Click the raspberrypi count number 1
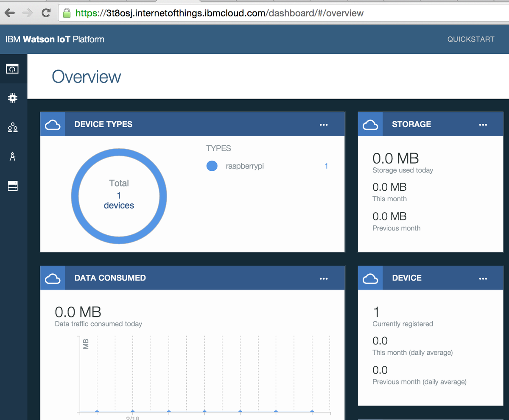Image resolution: width=509 pixels, height=420 pixels. 326,166
